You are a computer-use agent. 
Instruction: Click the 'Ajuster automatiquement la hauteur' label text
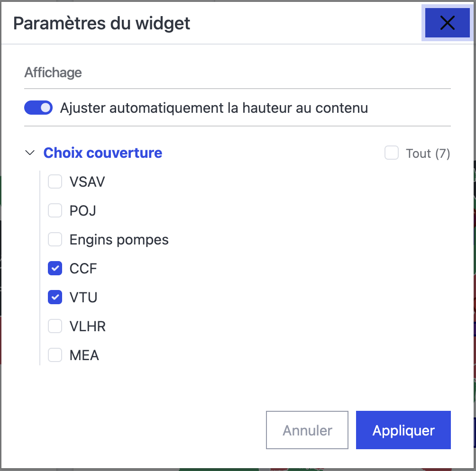point(214,108)
